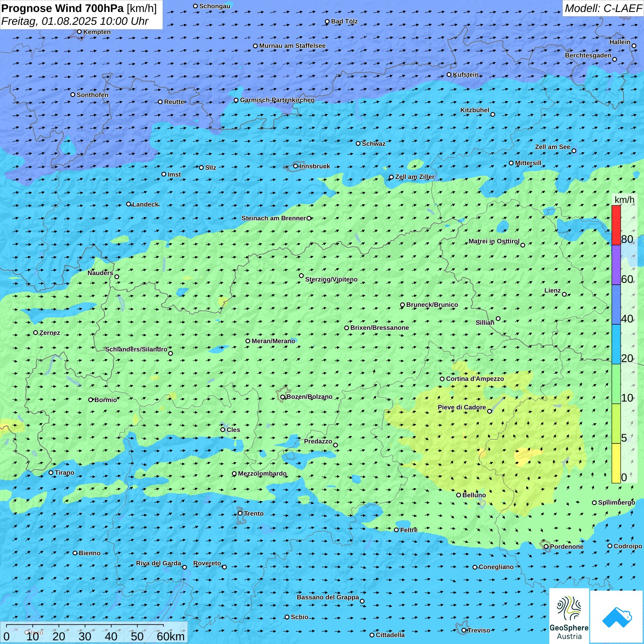Image resolution: width=644 pixels, height=644 pixels.
Task: Select the Bozen/Bolzano city marker
Action: (x=282, y=397)
